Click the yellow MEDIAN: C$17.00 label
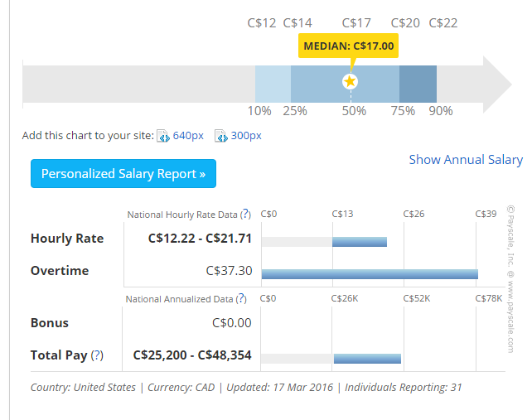This screenshot has width=532, height=420. click(x=349, y=46)
